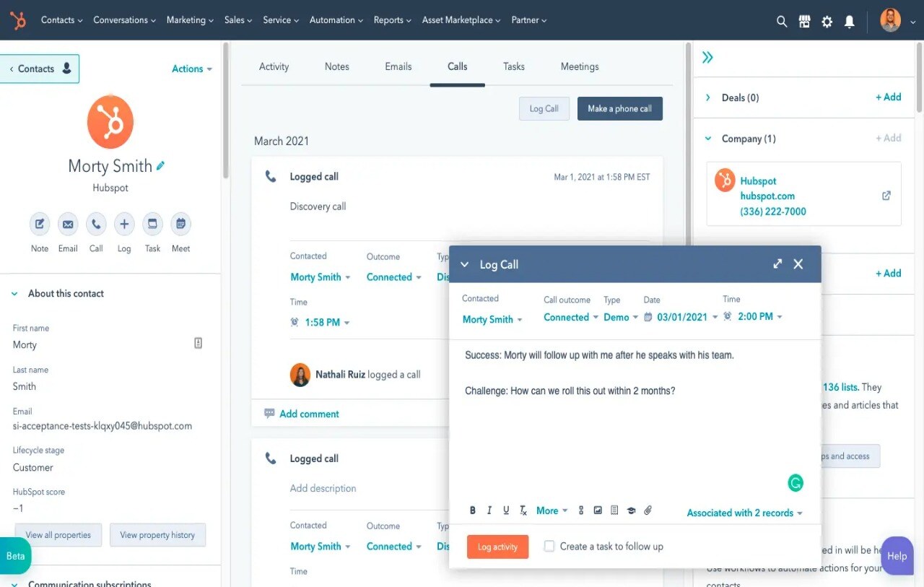Screen dimensions: 924x587
Task: Open Reports menu in top navigation
Action: tap(393, 20)
